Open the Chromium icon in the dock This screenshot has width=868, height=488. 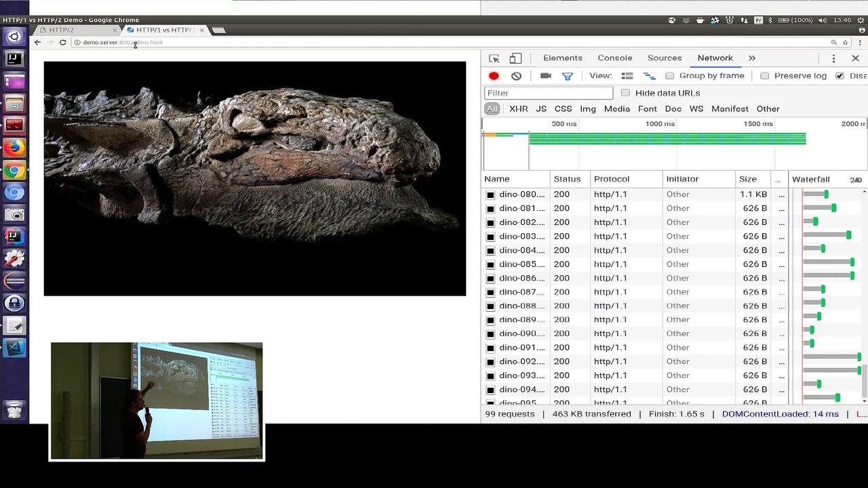pos(14,192)
